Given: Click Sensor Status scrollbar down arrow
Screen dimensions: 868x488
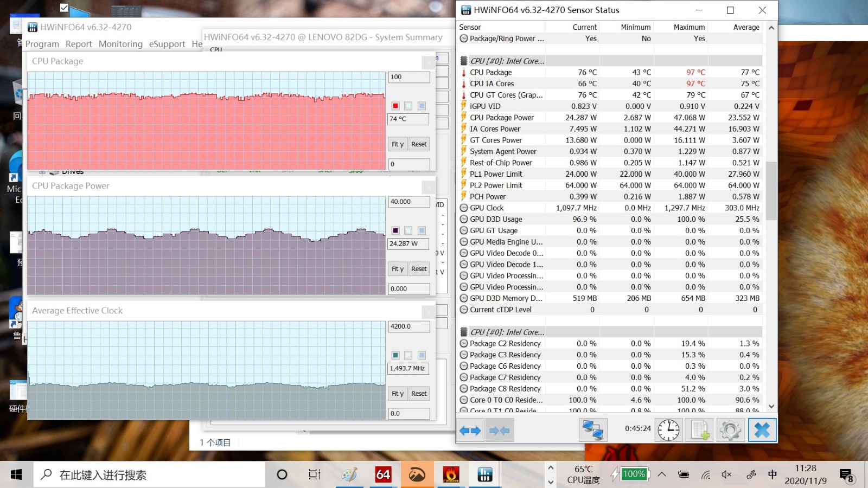Looking at the screenshot, I should pos(771,406).
